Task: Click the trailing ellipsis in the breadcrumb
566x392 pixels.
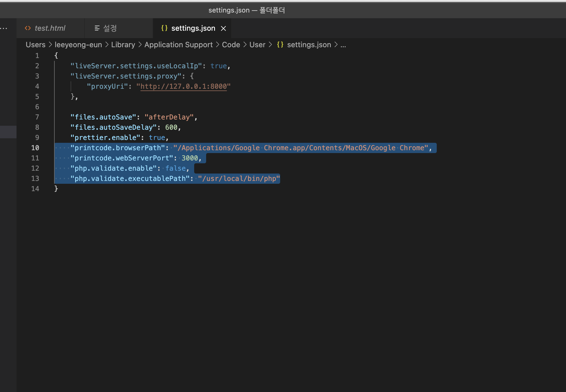Action: tap(343, 45)
